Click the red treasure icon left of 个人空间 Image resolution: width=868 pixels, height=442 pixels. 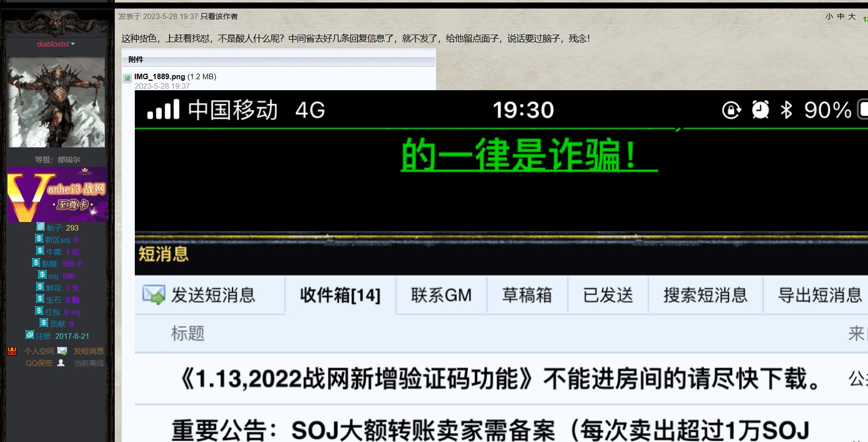(13, 351)
